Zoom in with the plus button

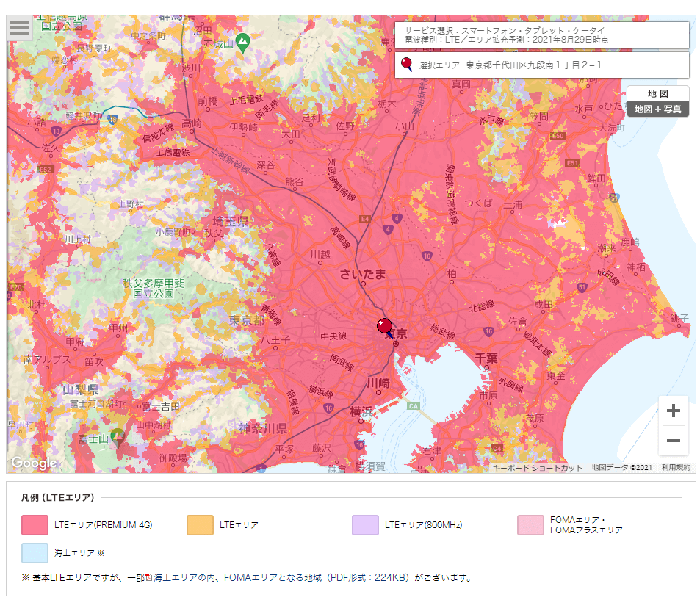(x=674, y=411)
